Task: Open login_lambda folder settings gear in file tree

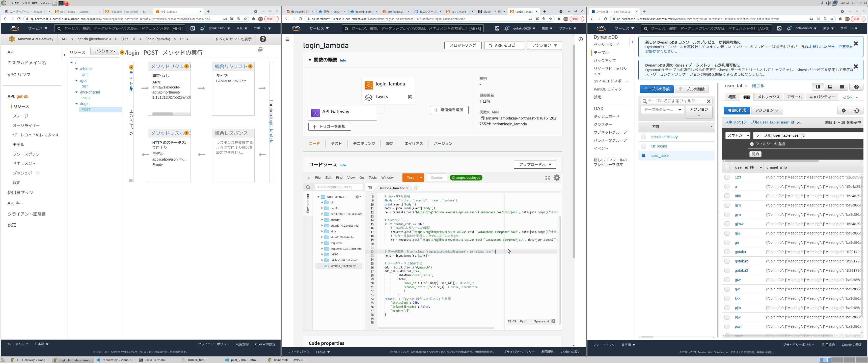Action: (358, 197)
